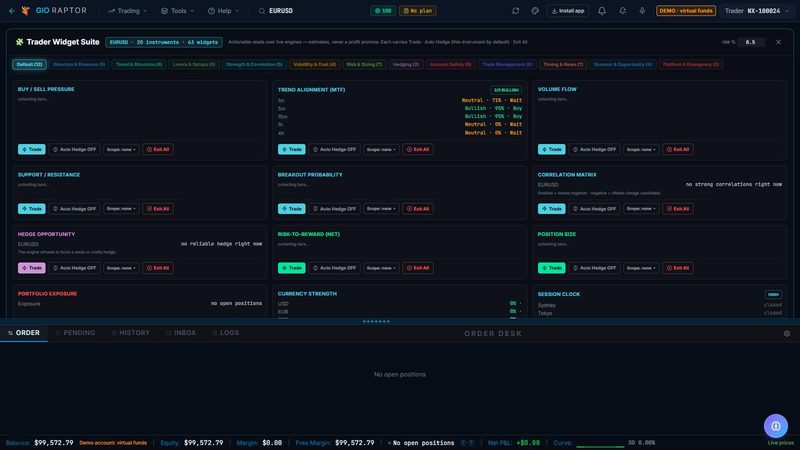Toggle Auto Hedge in Correlation Matrix
This screenshot has height=450, width=800.
pyautogui.click(x=594, y=209)
